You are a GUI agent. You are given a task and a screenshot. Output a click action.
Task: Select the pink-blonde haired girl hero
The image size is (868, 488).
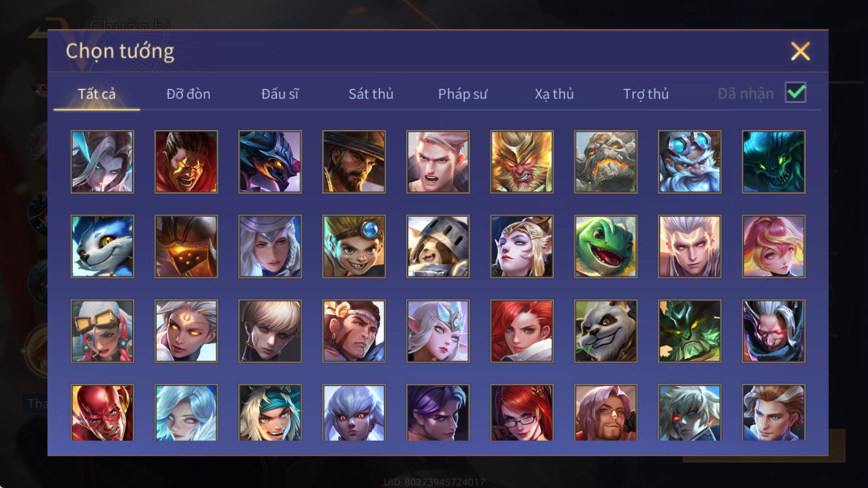click(x=774, y=246)
